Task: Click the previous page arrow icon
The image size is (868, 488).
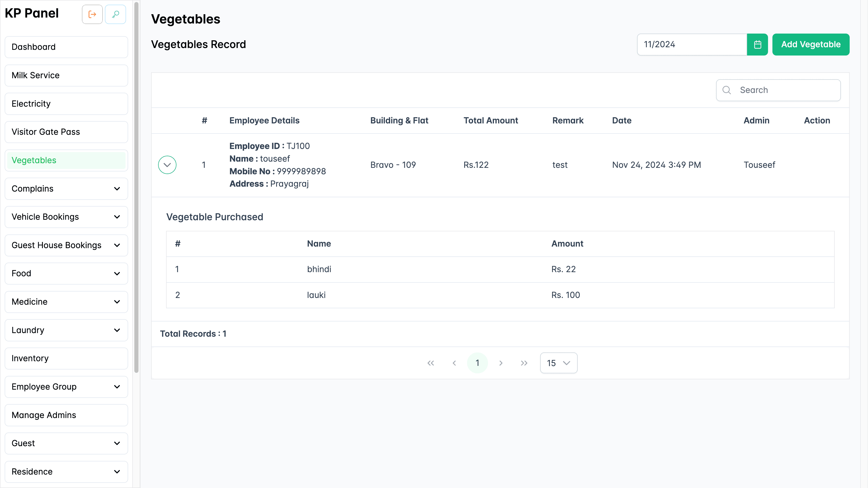Action: [454, 363]
